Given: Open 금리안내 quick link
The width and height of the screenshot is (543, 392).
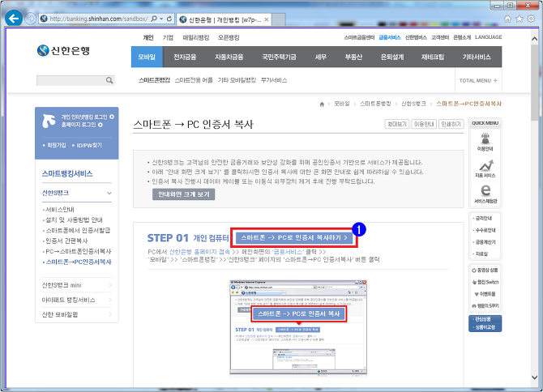Looking at the screenshot, I should 484,219.
